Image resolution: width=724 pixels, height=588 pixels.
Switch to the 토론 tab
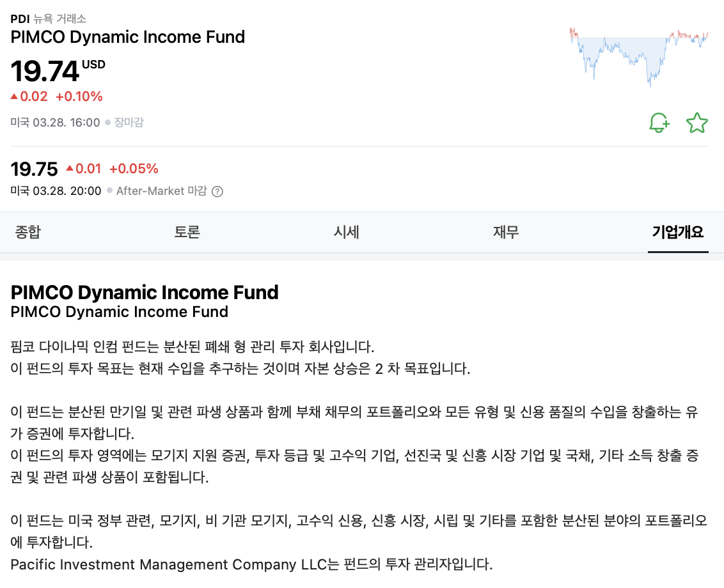coord(187,232)
